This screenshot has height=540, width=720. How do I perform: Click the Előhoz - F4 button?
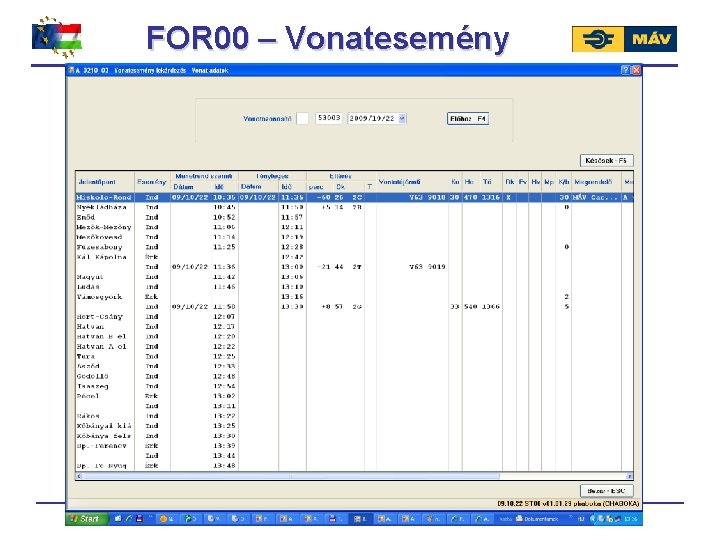[x=468, y=118]
